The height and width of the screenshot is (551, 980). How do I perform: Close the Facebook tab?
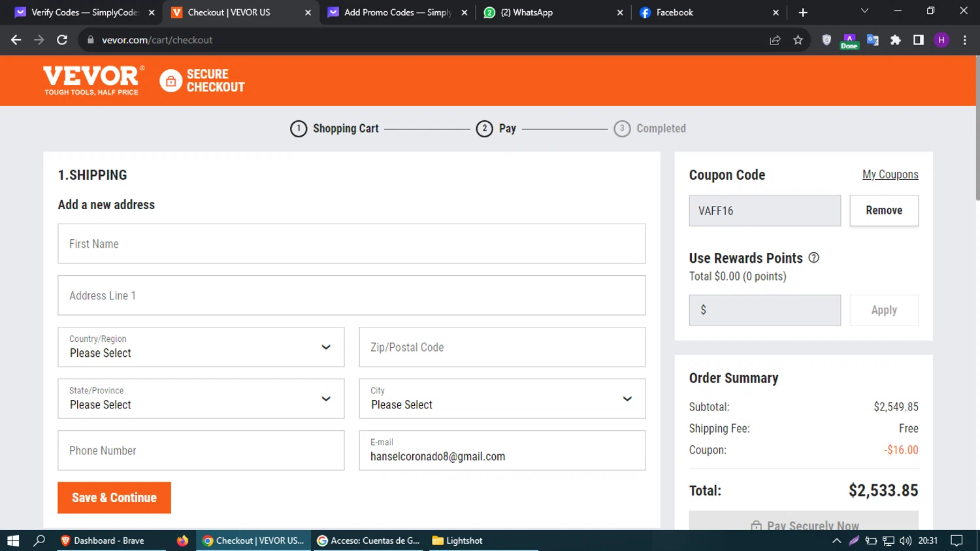click(x=776, y=12)
